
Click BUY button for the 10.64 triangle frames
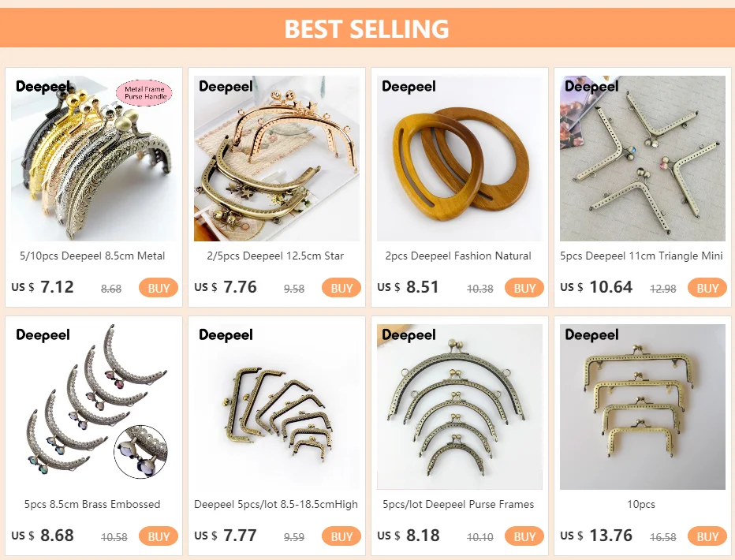707,288
